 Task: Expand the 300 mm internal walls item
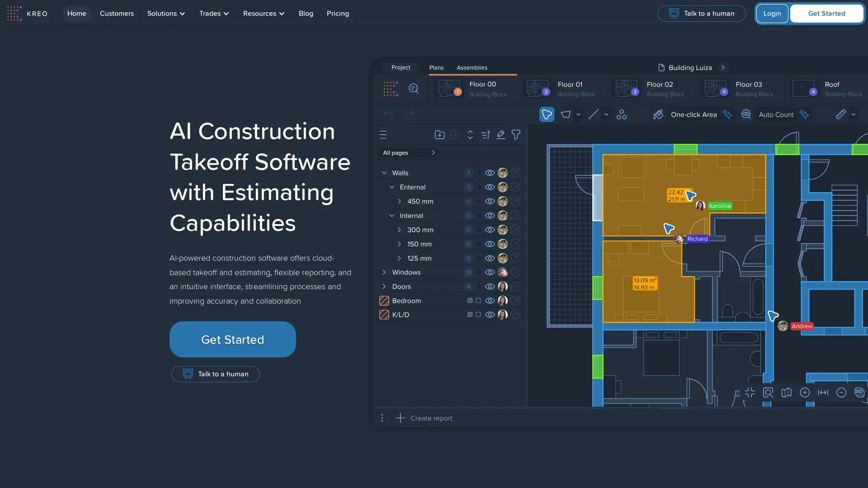point(400,230)
